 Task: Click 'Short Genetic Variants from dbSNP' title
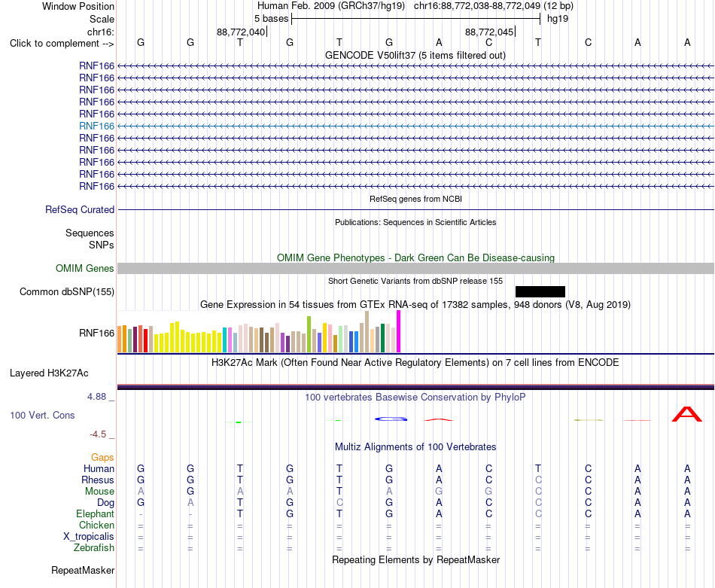pos(415,281)
